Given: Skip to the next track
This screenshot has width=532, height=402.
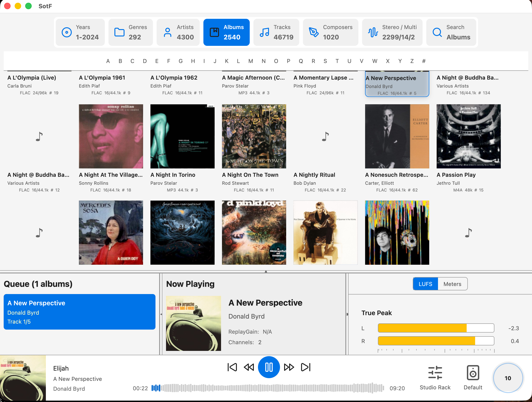Looking at the screenshot, I should pos(305,367).
